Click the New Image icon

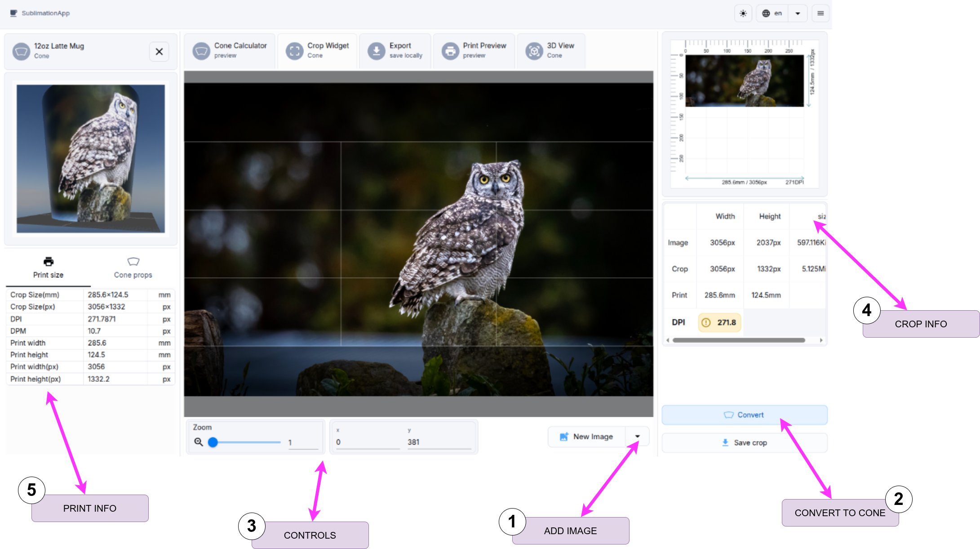point(564,436)
